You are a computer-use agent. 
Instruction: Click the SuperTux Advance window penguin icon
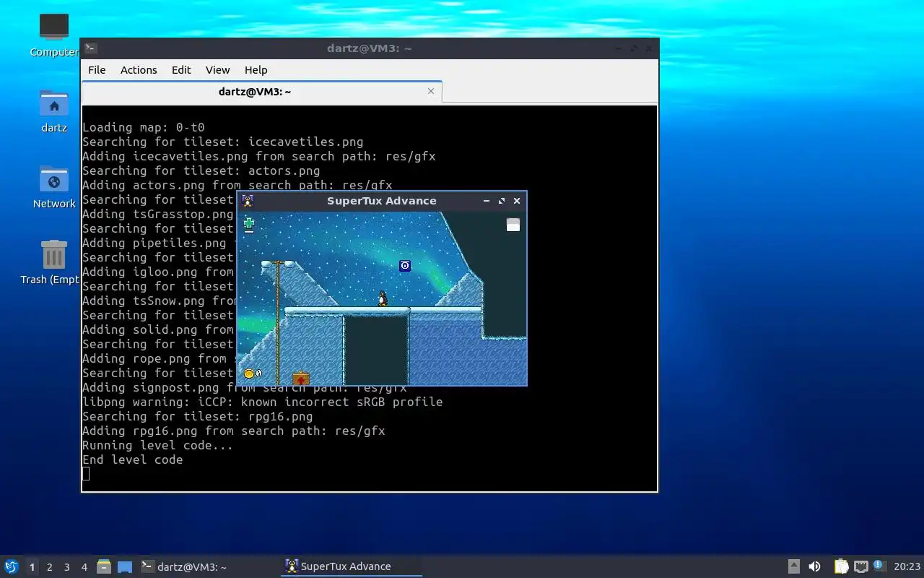[248, 201]
